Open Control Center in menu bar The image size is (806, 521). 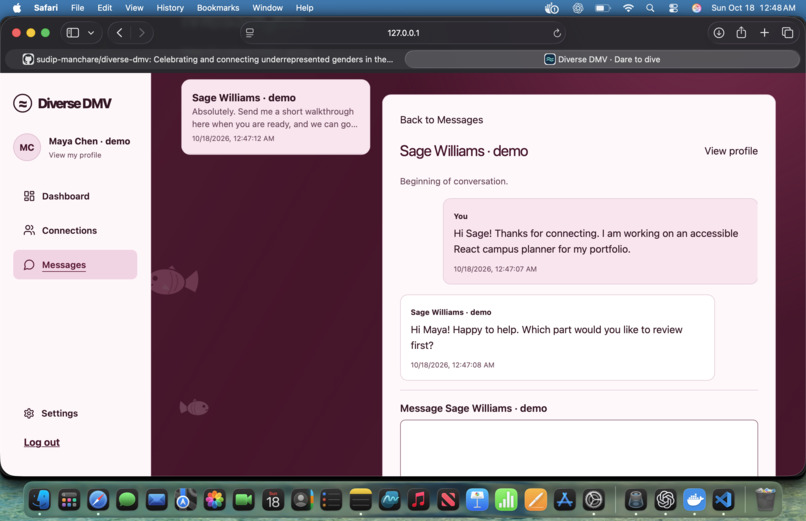tap(673, 8)
